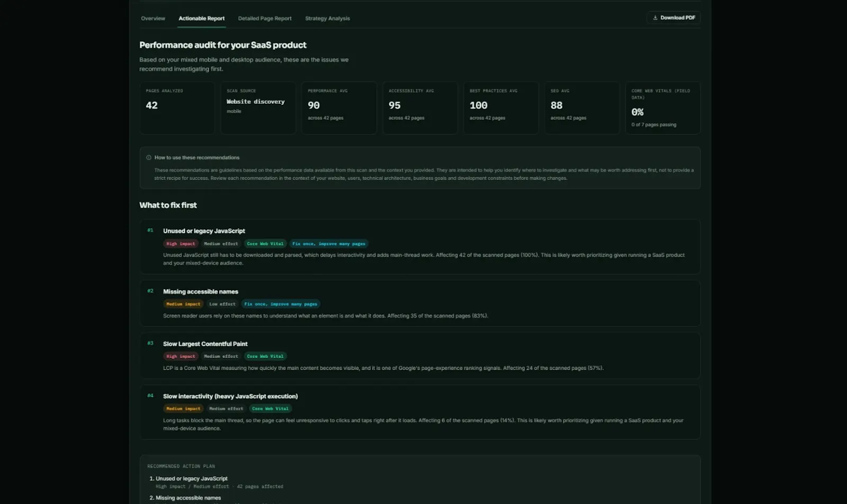
Task: Click the Core Web Vital tag on Slow Largest Contentful Paint
Action: [x=265, y=356]
